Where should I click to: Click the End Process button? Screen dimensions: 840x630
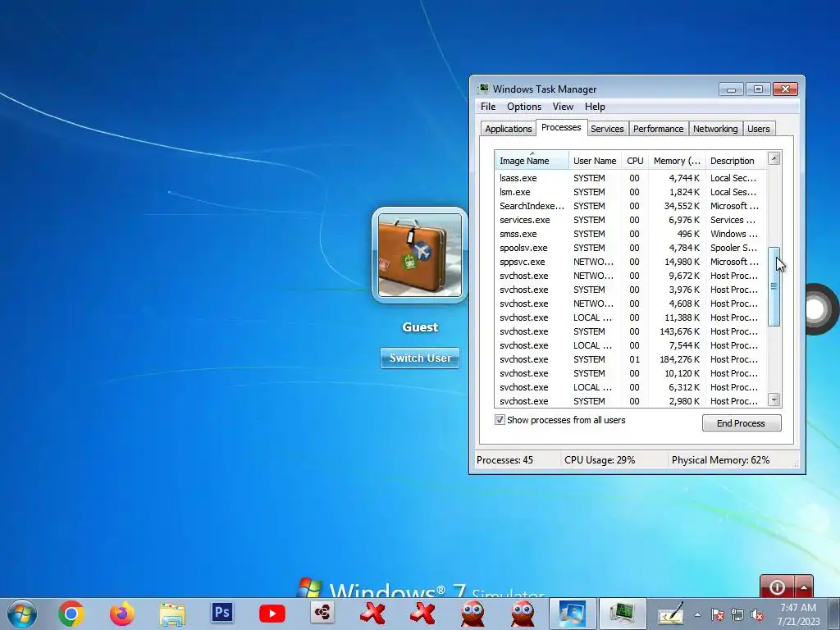(x=742, y=423)
